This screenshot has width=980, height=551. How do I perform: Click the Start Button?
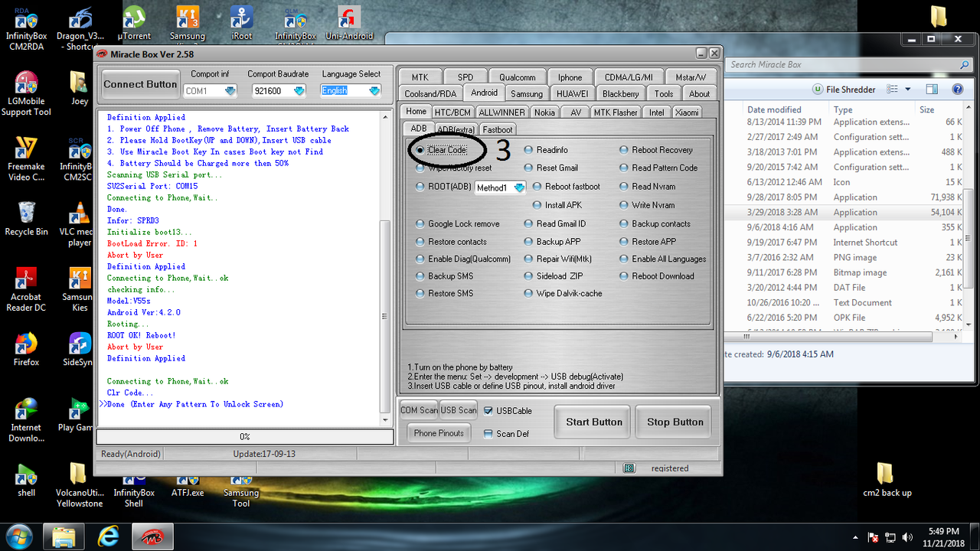594,422
